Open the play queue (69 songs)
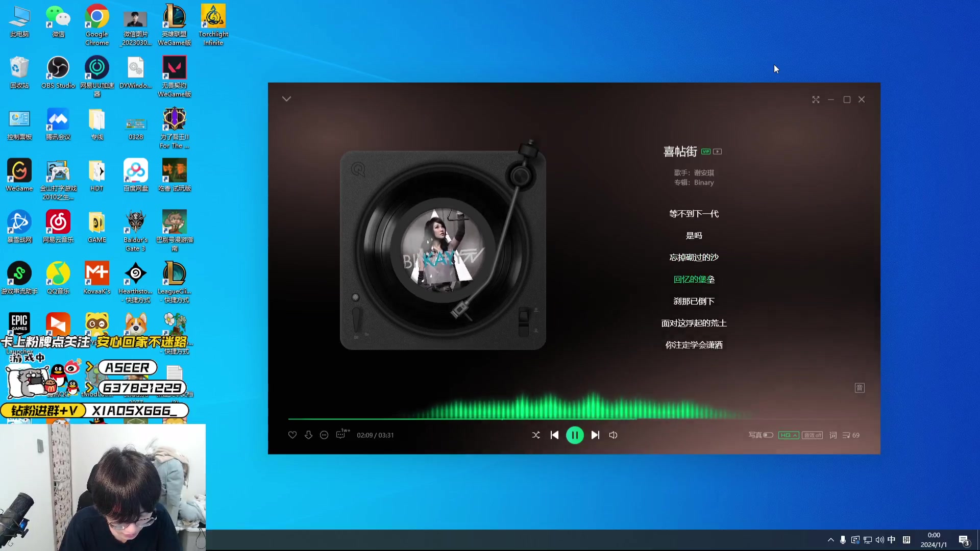This screenshot has height=551, width=980. (851, 435)
